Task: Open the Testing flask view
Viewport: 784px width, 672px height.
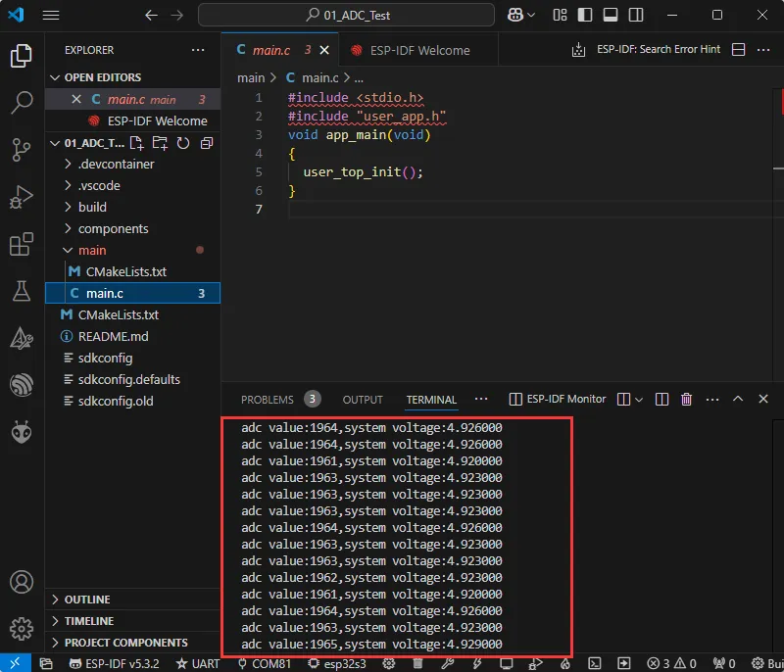Action: coord(22,291)
